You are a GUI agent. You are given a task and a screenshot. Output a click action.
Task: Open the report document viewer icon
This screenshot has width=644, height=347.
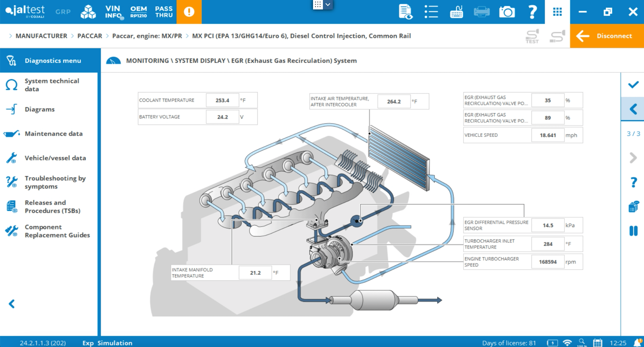pos(405,12)
